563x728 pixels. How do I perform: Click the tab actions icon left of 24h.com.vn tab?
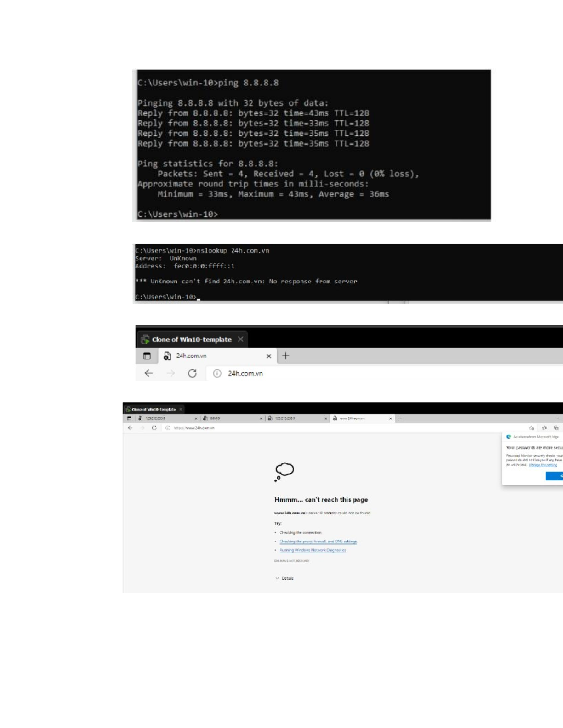147,356
